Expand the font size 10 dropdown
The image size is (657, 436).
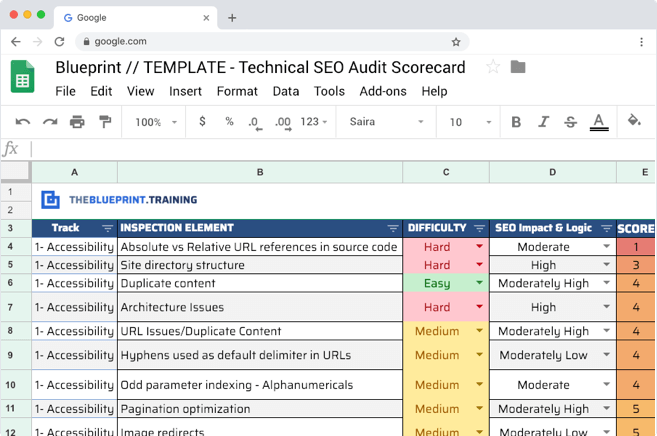point(467,122)
